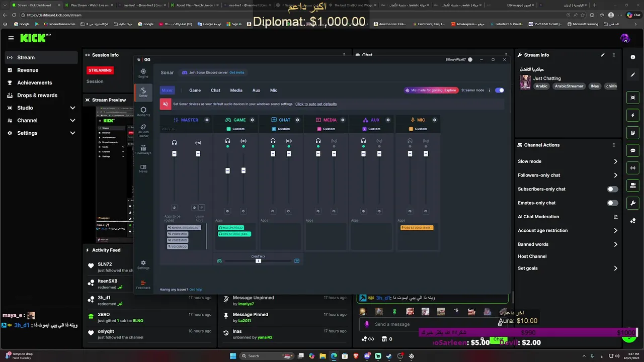Open Revenue in Kick sidebar
644x362 pixels.
coord(42,70)
